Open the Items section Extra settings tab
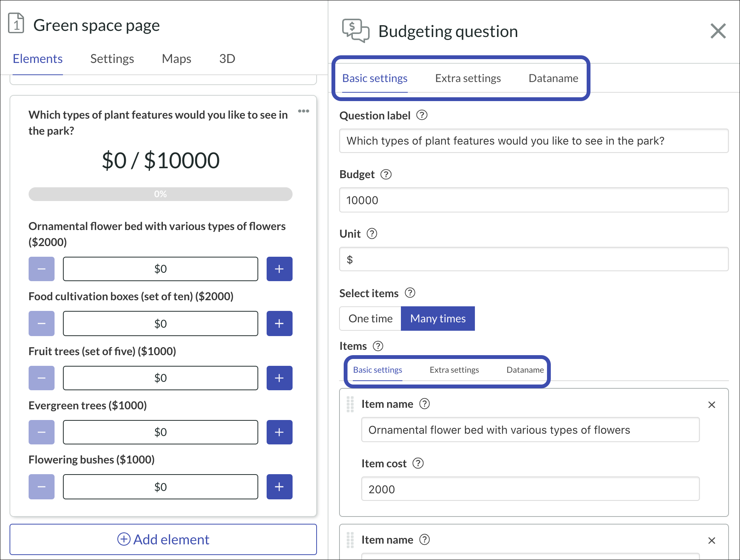Viewport: 740px width, 560px height. tap(454, 370)
